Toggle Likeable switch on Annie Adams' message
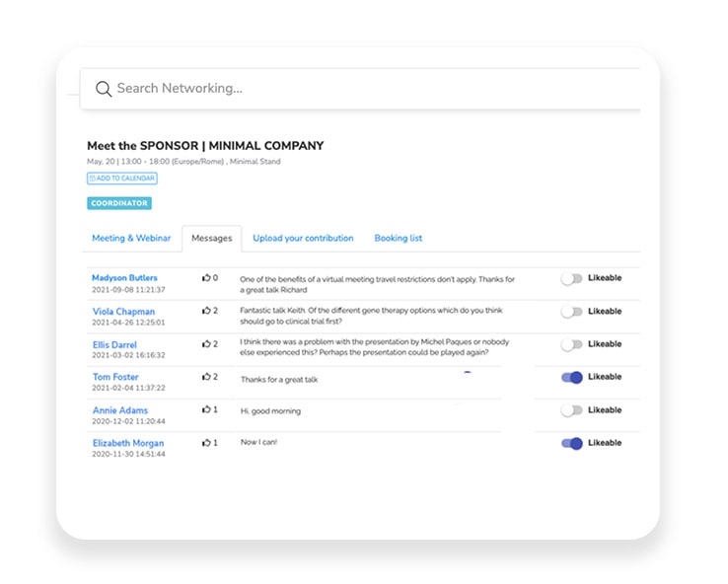 click(x=571, y=410)
